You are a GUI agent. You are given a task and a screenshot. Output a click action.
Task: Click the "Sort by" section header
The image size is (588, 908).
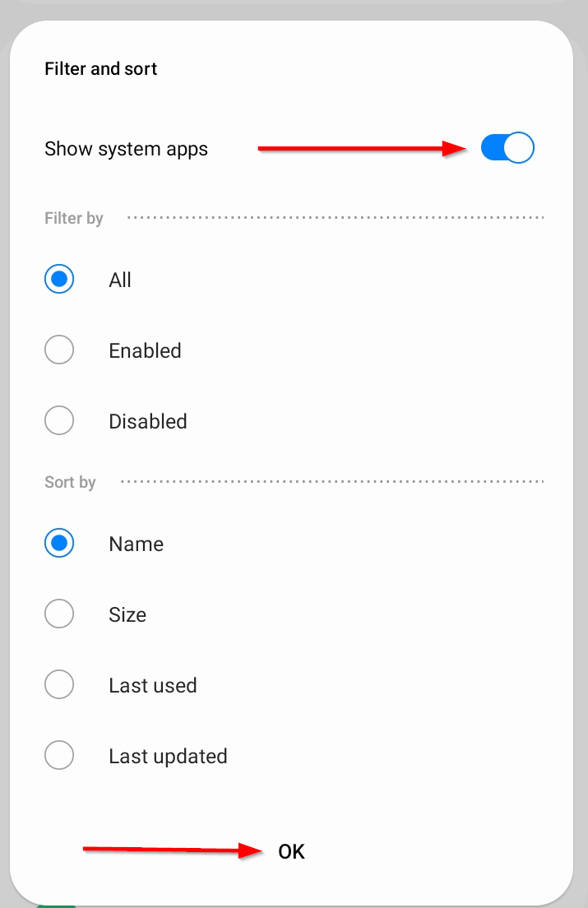click(x=70, y=483)
